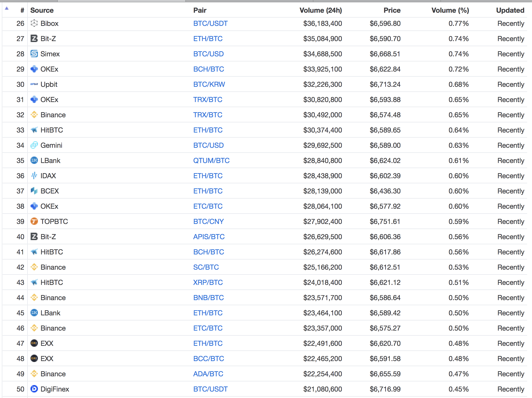Image resolution: width=532 pixels, height=398 pixels.
Task: Click the Simex logo icon in row 28
Action: [x=34, y=54]
